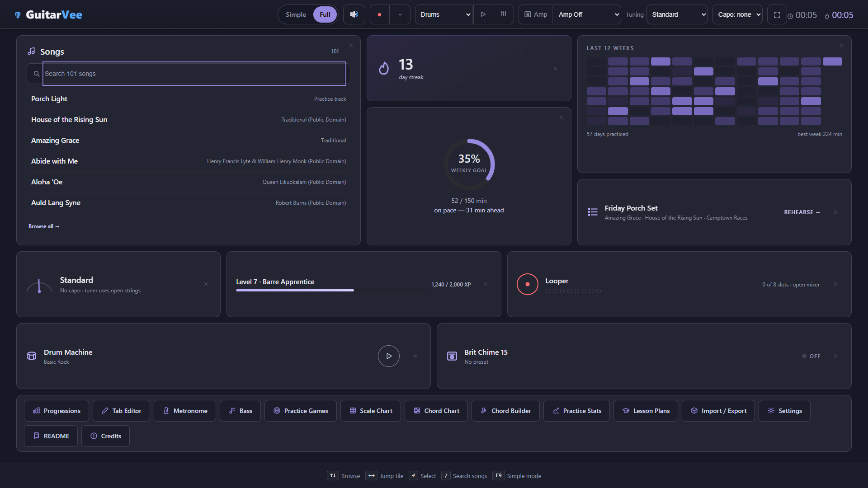Click the Search 101 songs field
This screenshot has width=868, height=488.
tap(194, 74)
